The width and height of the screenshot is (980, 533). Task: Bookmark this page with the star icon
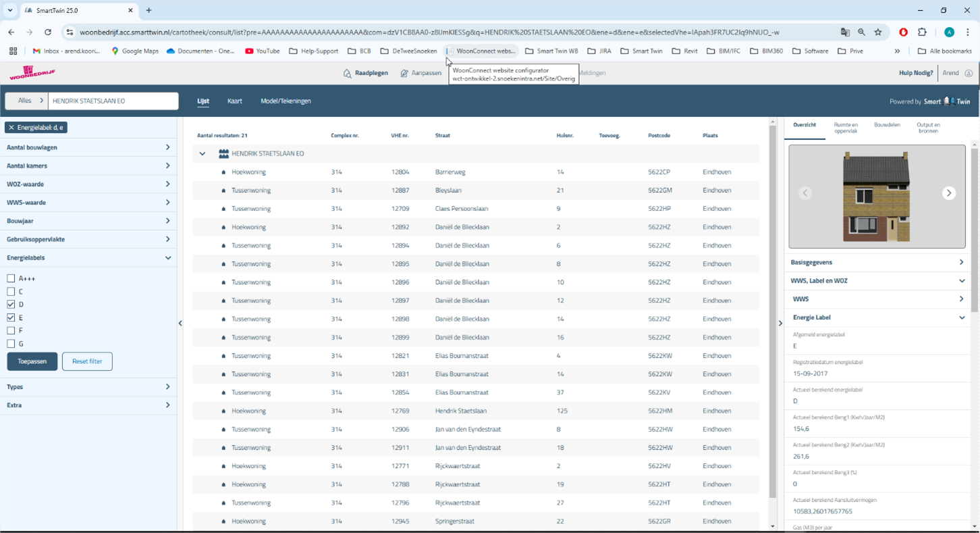878,32
